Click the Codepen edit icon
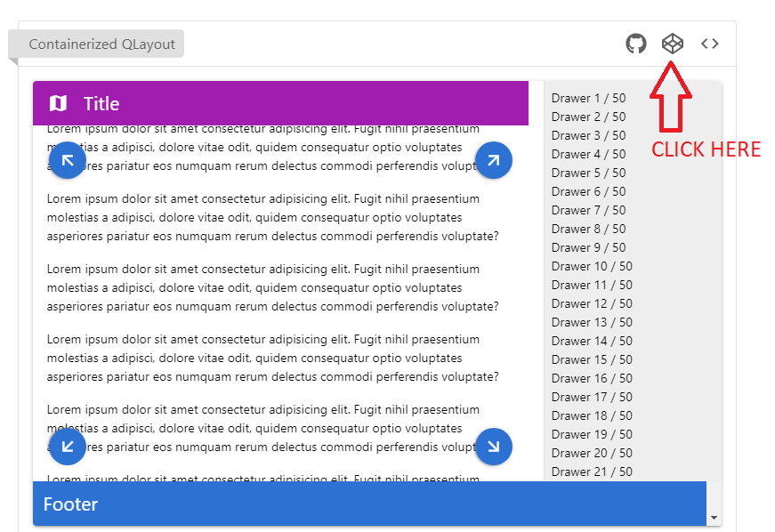Viewport: 775px width, 532px height. (672, 43)
